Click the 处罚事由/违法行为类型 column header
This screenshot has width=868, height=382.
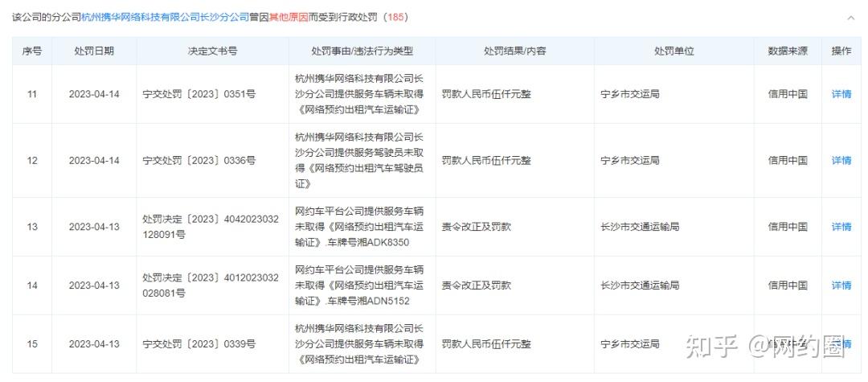362,51
